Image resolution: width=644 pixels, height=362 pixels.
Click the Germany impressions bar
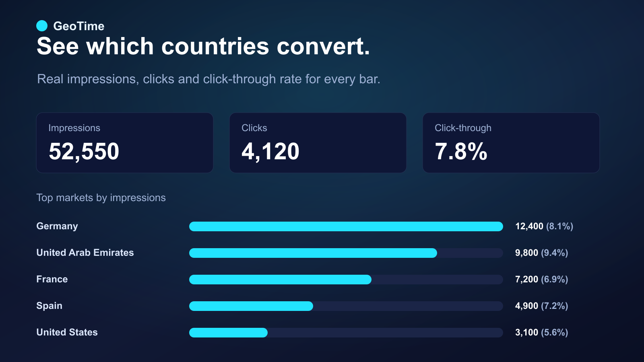click(x=346, y=226)
